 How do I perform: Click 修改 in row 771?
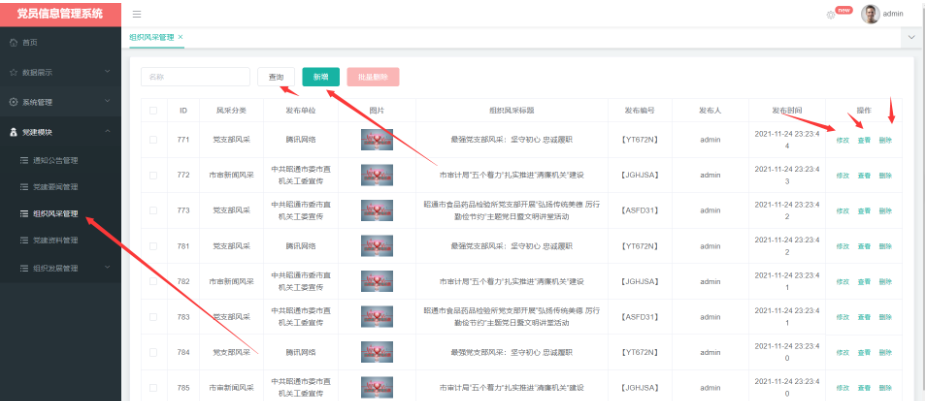842,140
